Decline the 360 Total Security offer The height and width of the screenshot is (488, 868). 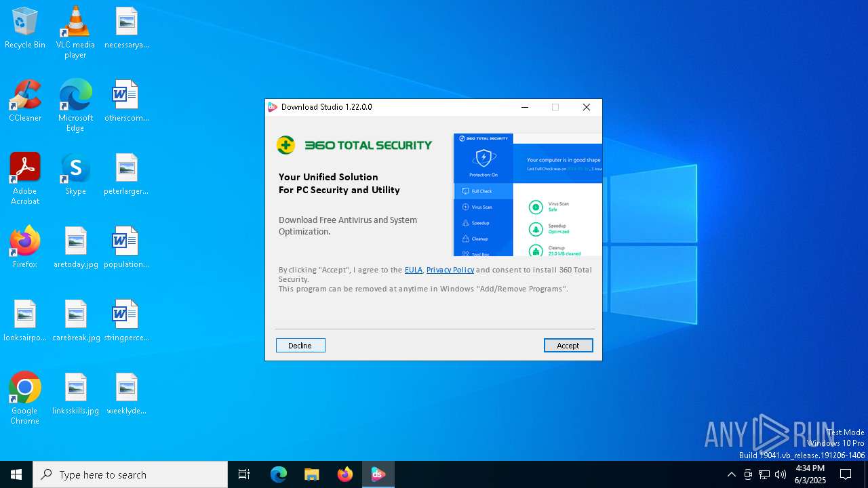(x=300, y=346)
